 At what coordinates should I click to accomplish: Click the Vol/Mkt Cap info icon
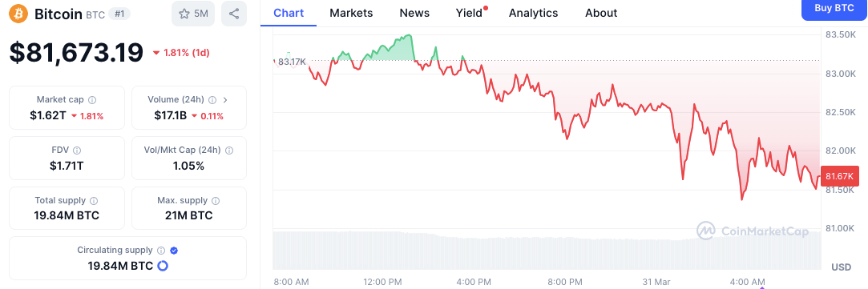coord(229,151)
